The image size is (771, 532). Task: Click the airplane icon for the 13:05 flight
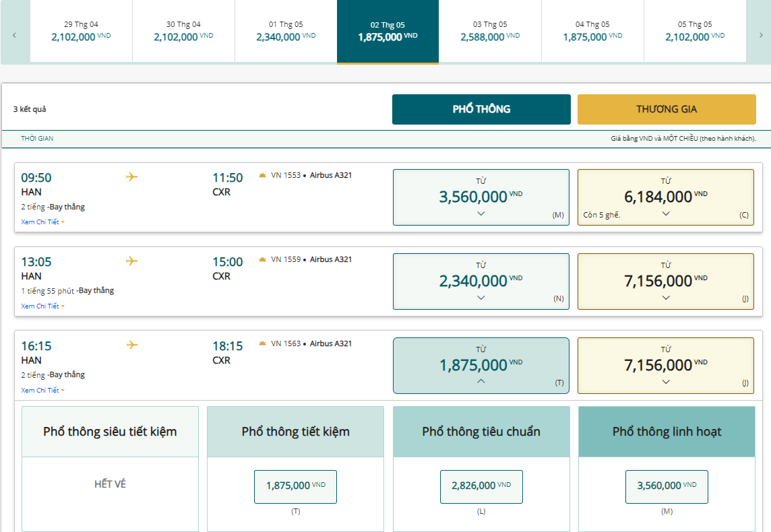132,261
